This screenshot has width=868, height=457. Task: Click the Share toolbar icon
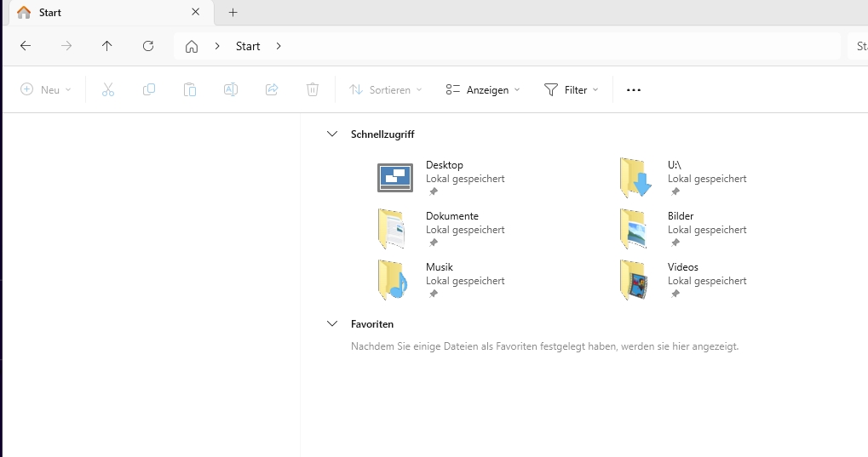[x=272, y=89]
